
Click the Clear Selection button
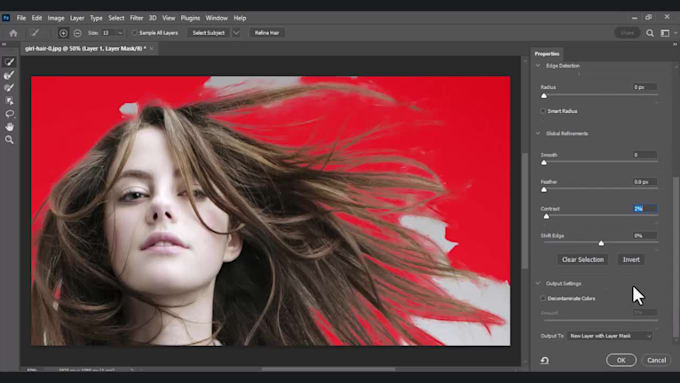tap(583, 259)
